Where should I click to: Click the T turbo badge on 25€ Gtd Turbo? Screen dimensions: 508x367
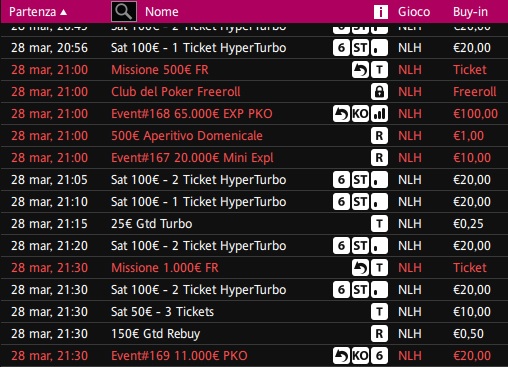tap(379, 224)
